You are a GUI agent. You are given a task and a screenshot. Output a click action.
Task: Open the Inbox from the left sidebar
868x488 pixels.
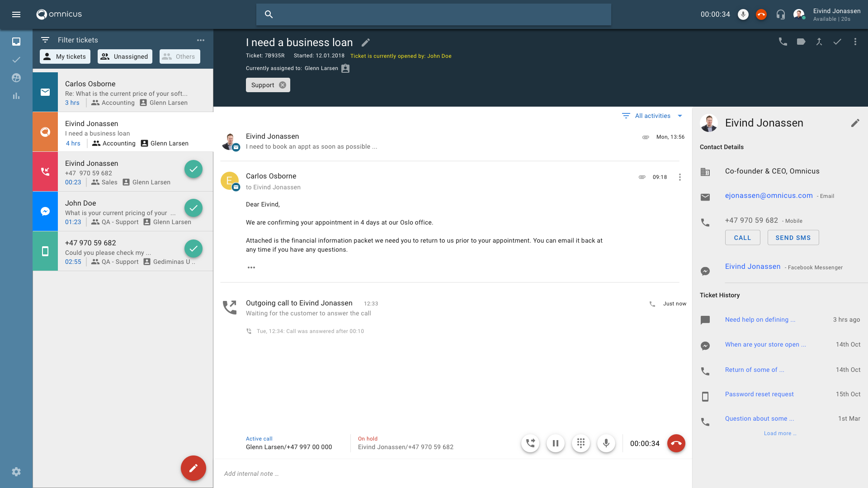coord(16,42)
